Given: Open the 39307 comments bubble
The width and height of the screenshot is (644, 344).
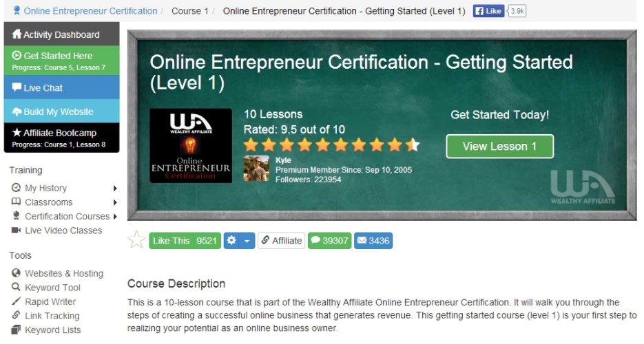Looking at the screenshot, I should click(x=330, y=241).
